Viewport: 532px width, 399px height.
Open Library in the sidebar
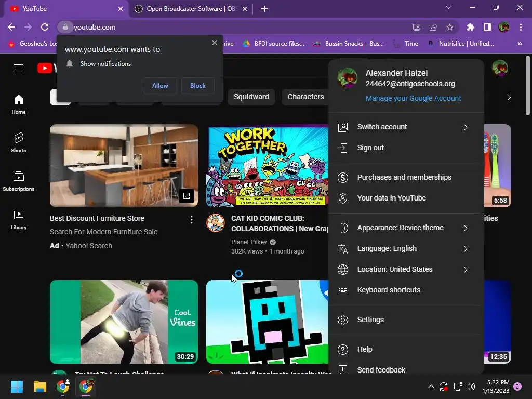[19, 220]
